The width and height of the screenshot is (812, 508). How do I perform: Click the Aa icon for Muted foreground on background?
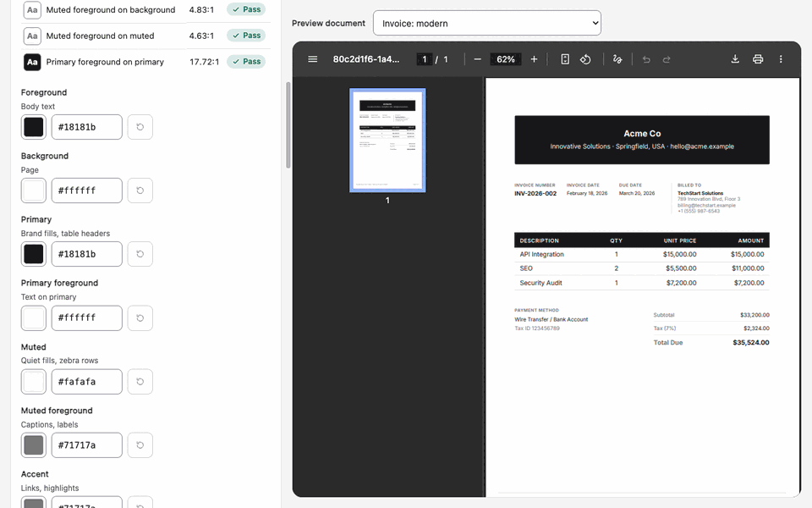coord(32,10)
